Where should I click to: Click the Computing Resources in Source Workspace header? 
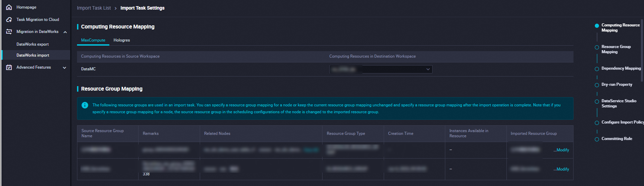pos(120,56)
